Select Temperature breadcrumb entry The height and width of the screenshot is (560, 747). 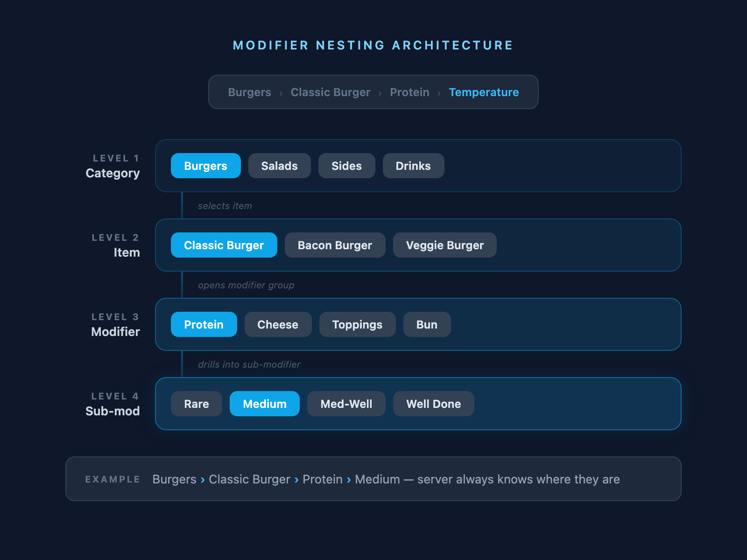(483, 92)
